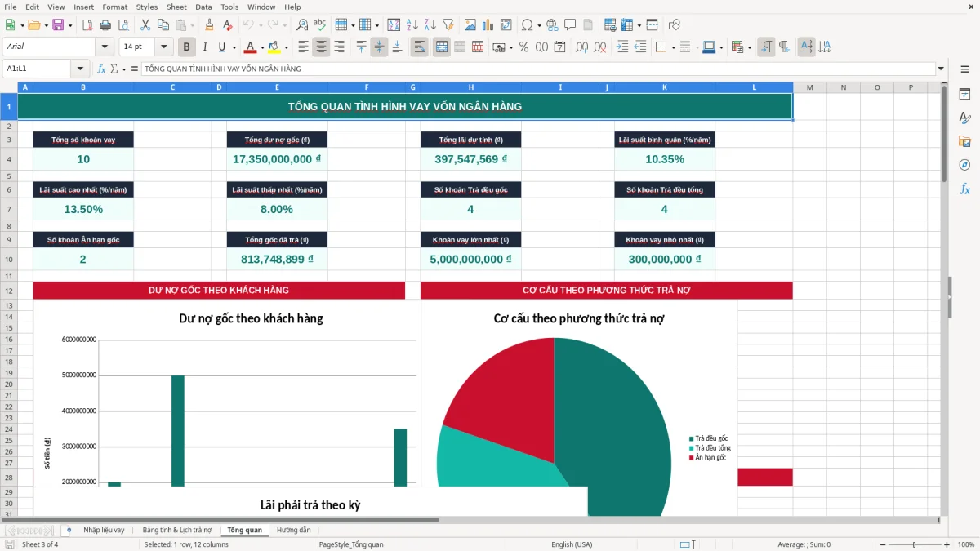Click in the formula input line
Image resolution: width=980 pixels, height=551 pixels.
coord(537,69)
